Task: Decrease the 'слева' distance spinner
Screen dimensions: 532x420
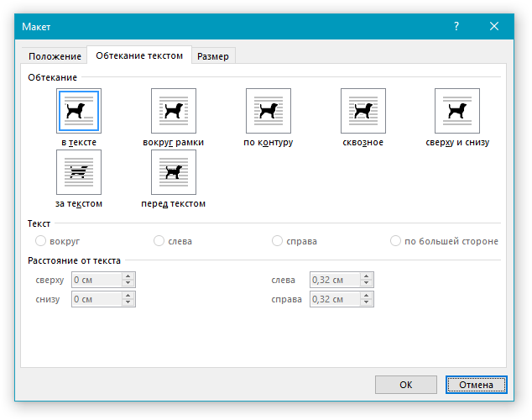Action: tap(366, 283)
